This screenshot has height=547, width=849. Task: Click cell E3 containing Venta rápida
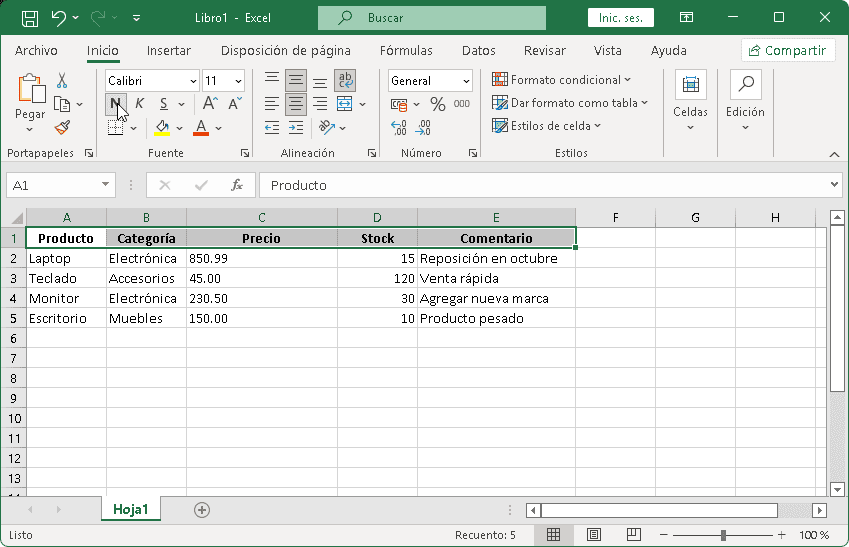496,279
